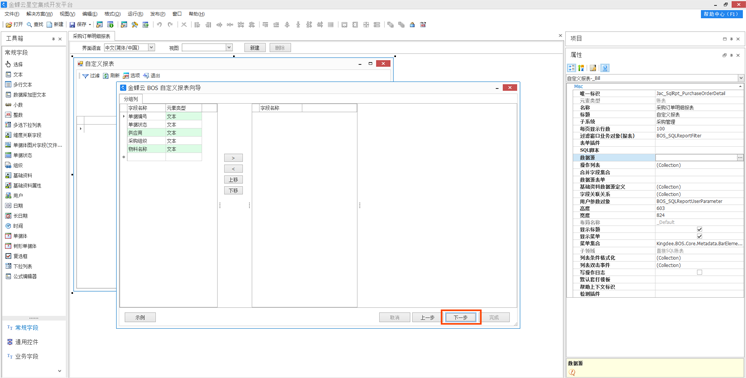
Task: Click the delete X icon in toolbar
Action: [184, 25]
